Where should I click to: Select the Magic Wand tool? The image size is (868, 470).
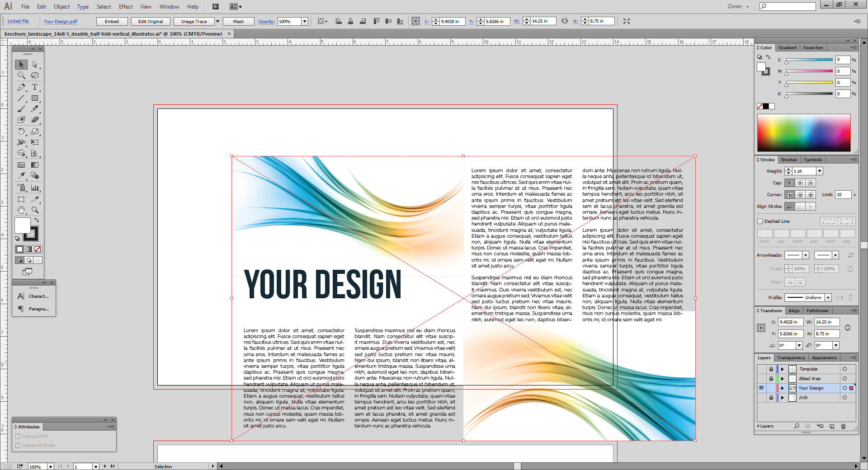pos(21,75)
